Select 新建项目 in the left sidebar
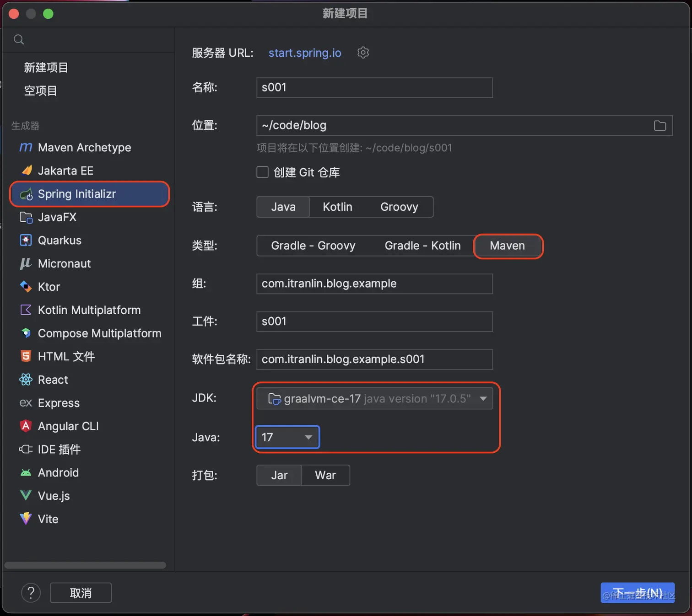This screenshot has width=692, height=616. pos(46,68)
